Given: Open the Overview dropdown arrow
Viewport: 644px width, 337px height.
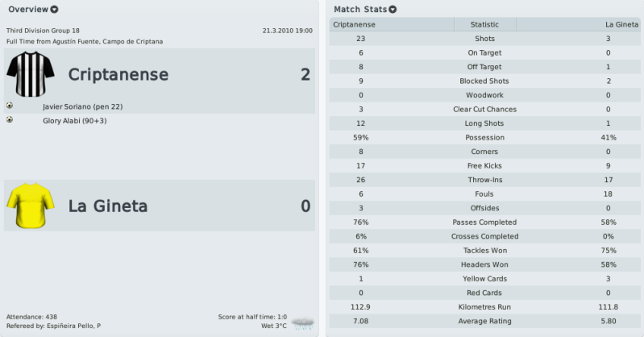Looking at the screenshot, I should (x=54, y=10).
